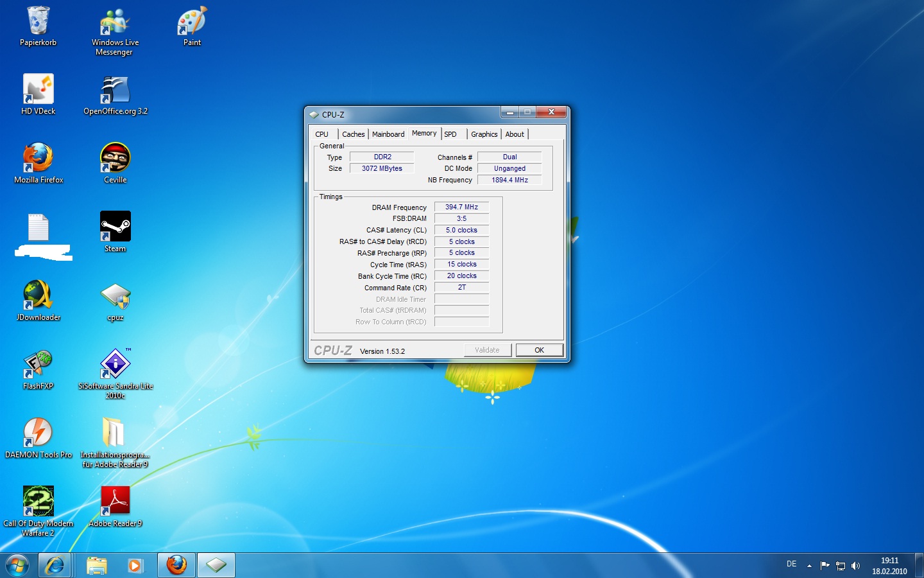Click the 1894.4 MHz NB Frequency value
The width and height of the screenshot is (924, 578).
(x=509, y=180)
